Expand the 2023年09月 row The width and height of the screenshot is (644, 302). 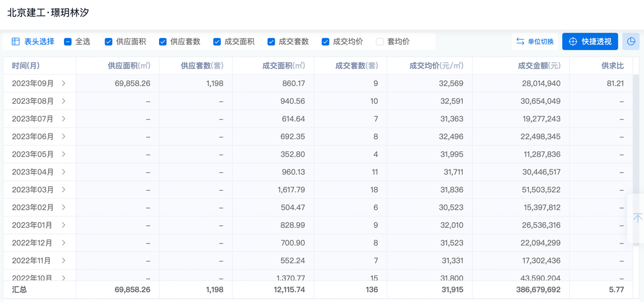[63, 83]
